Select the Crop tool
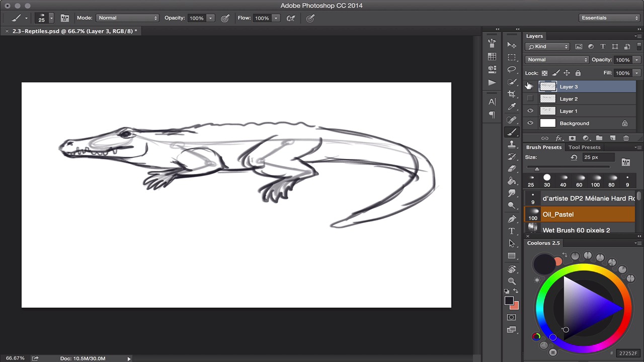Screen dimensions: 644x362 click(512, 94)
